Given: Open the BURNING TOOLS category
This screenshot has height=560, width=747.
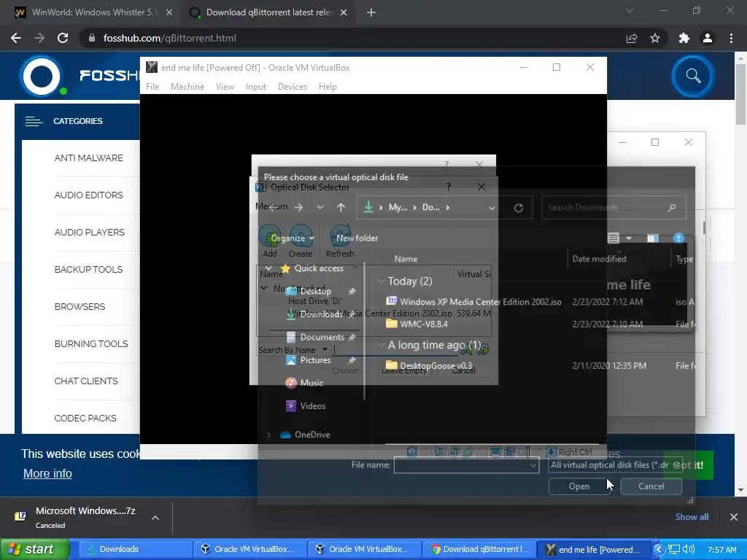Looking at the screenshot, I should [x=91, y=344].
